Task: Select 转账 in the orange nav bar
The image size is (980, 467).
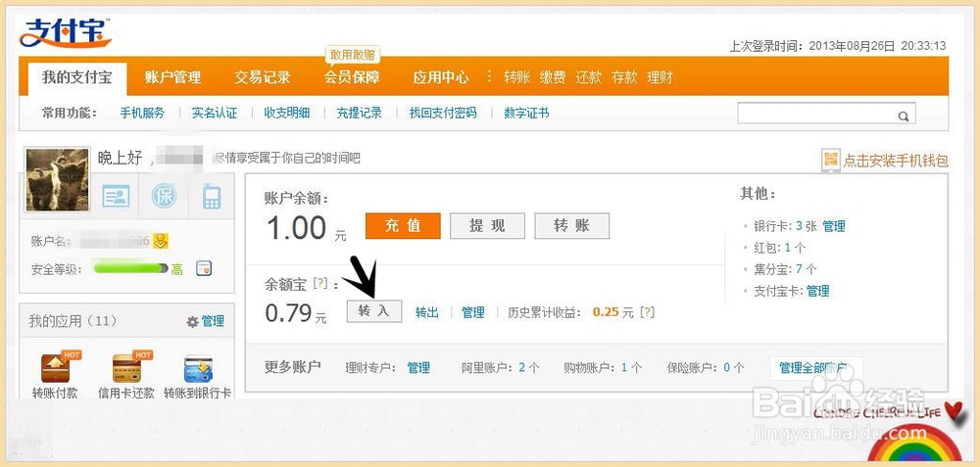Action: pyautogui.click(x=516, y=77)
